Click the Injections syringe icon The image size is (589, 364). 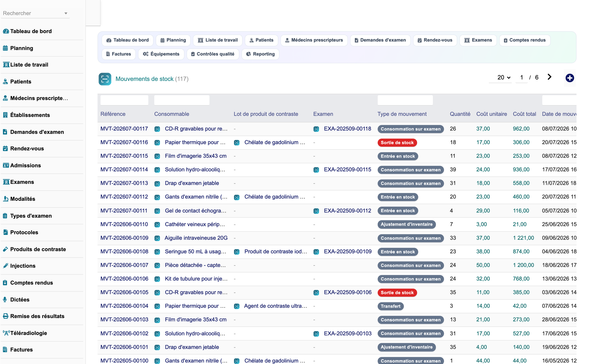click(x=5, y=266)
